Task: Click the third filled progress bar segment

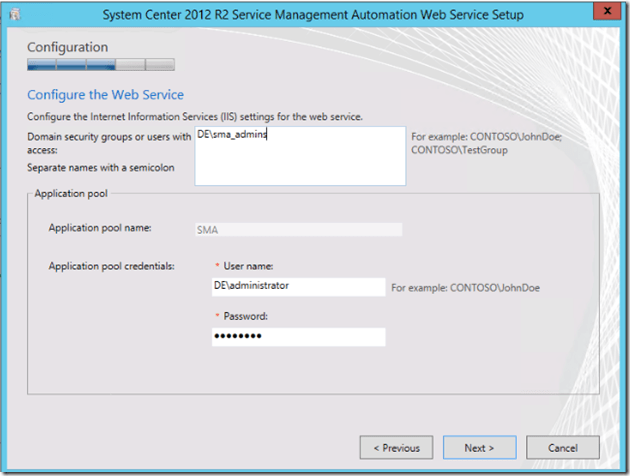Action: [100, 66]
